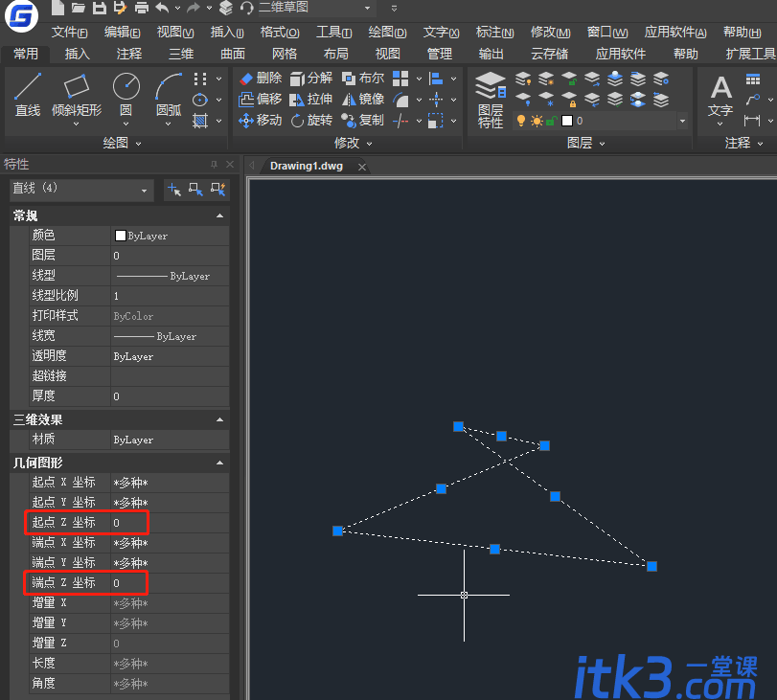777x700 pixels.
Task: Close the Drawing1.dwg tab
Action: pos(362,167)
